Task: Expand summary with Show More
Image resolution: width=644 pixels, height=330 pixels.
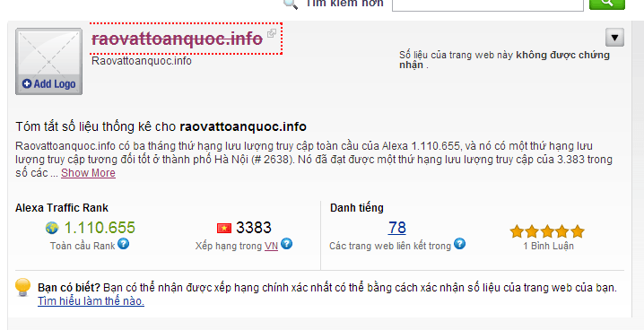Action: pyautogui.click(x=88, y=173)
